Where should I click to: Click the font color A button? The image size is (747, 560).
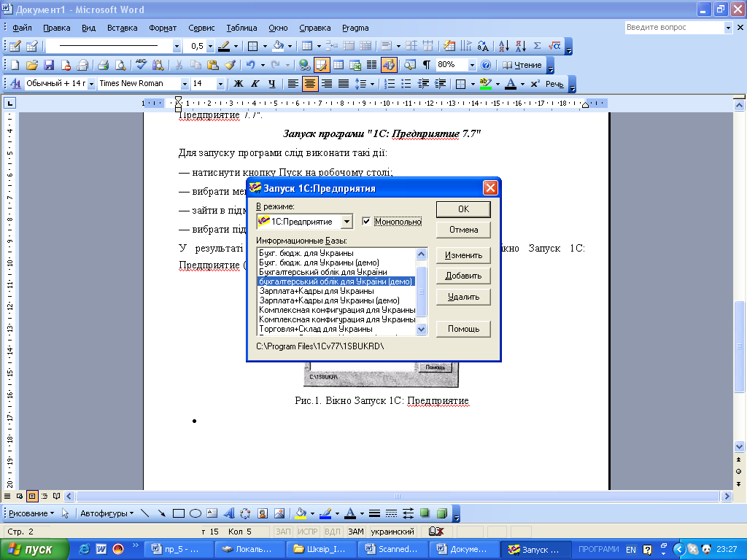510,84
